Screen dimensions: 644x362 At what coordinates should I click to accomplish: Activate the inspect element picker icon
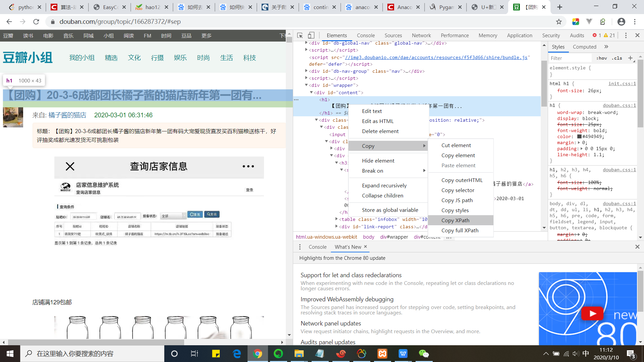(300, 35)
